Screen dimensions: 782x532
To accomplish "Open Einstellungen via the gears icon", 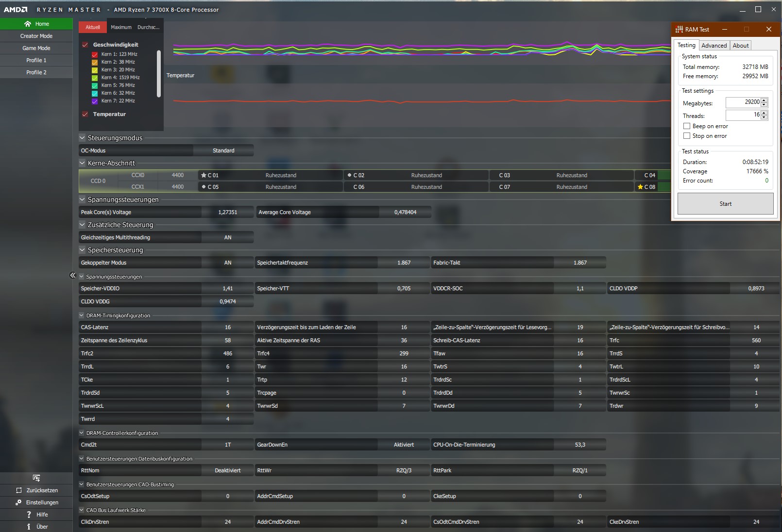I will coord(19,502).
